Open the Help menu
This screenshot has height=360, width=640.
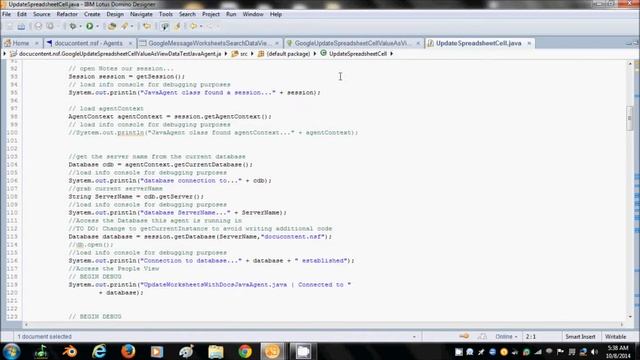pos(276,14)
